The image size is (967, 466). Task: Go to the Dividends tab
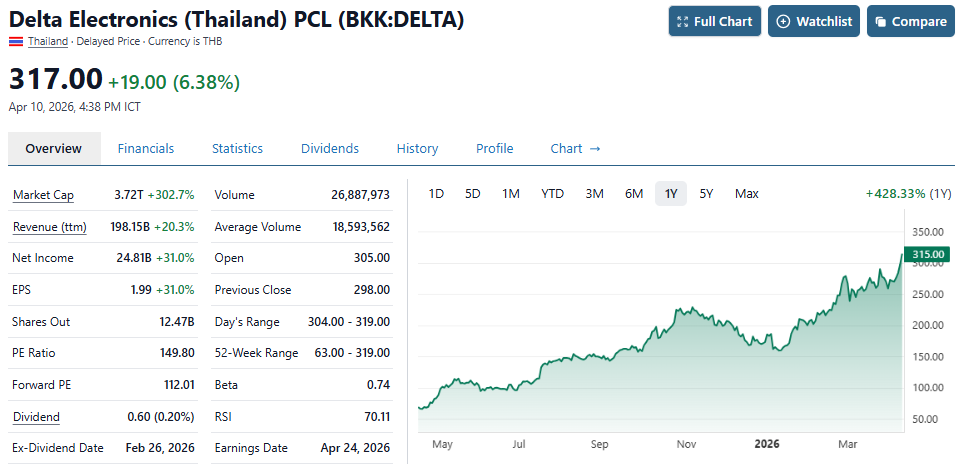330,148
